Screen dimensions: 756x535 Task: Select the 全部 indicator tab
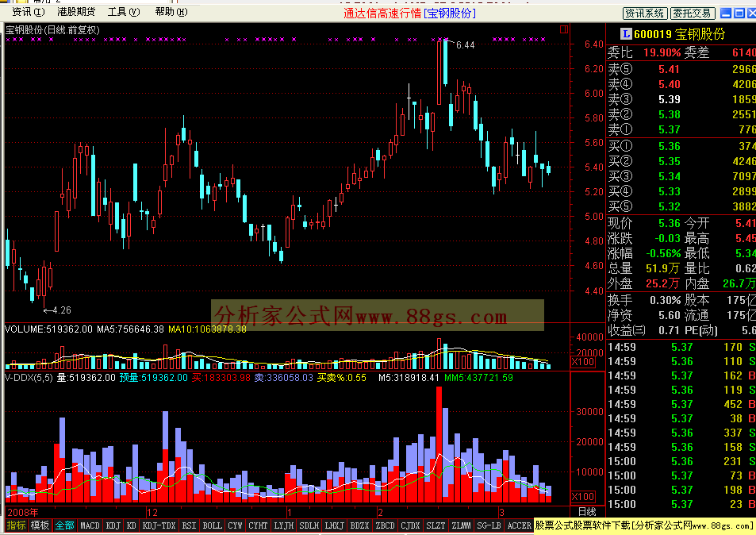pyautogui.click(x=64, y=525)
